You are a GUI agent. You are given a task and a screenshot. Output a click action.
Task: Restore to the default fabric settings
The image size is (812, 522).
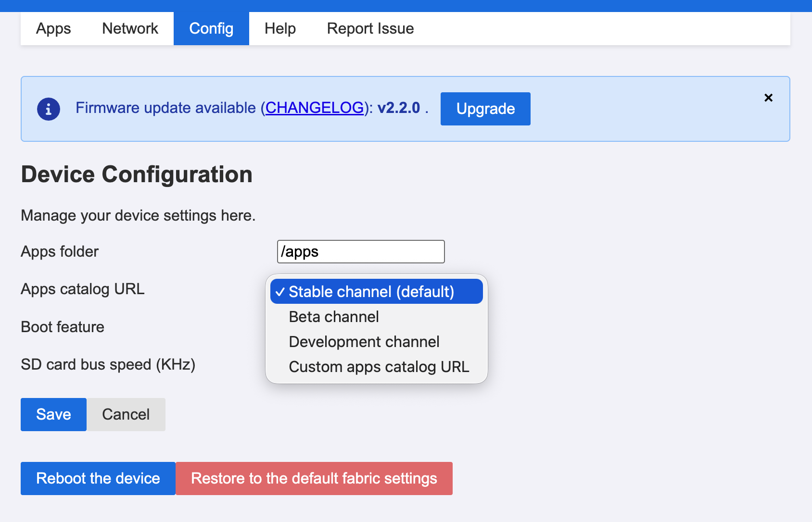pyautogui.click(x=314, y=478)
